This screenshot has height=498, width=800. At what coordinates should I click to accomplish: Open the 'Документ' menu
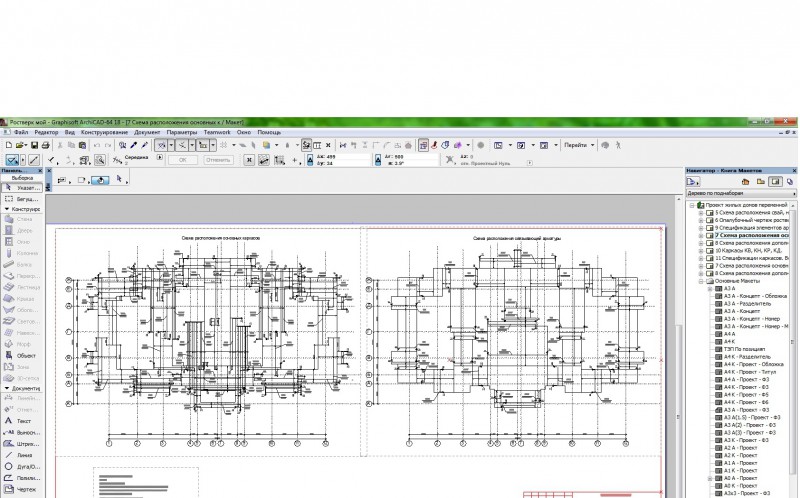pyautogui.click(x=147, y=132)
